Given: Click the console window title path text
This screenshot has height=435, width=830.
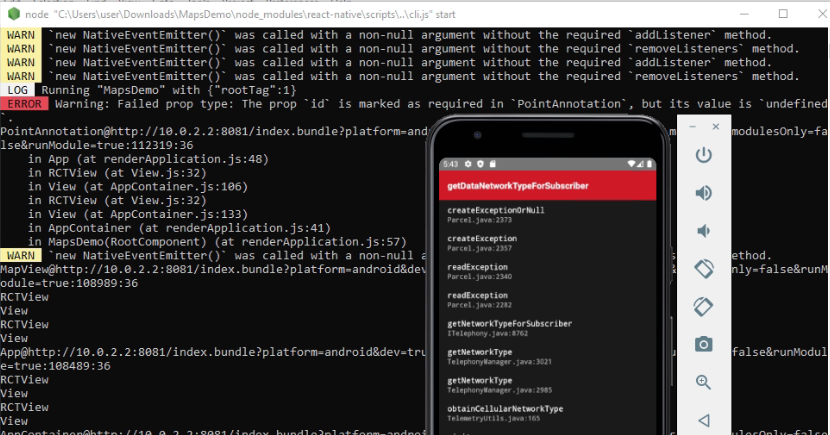Looking at the screenshot, I should tap(240, 14).
